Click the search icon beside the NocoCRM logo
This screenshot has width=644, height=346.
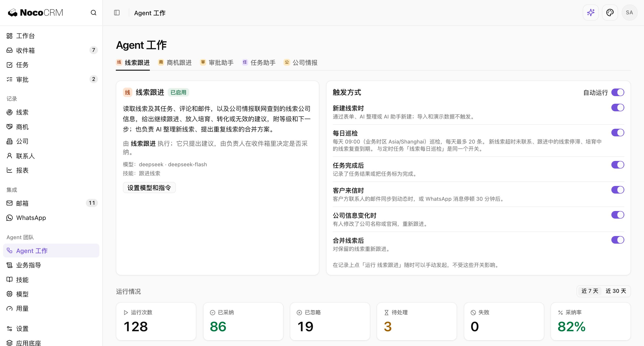tap(93, 13)
